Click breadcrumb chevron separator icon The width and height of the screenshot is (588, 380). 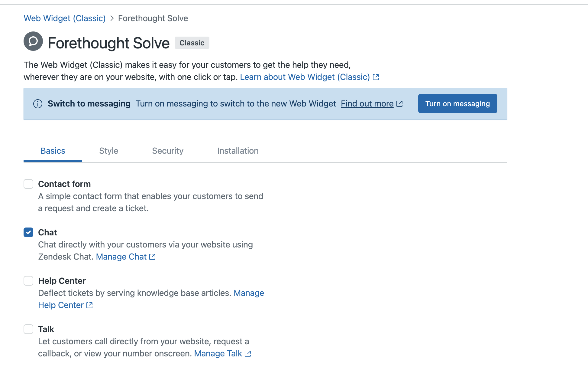click(112, 18)
